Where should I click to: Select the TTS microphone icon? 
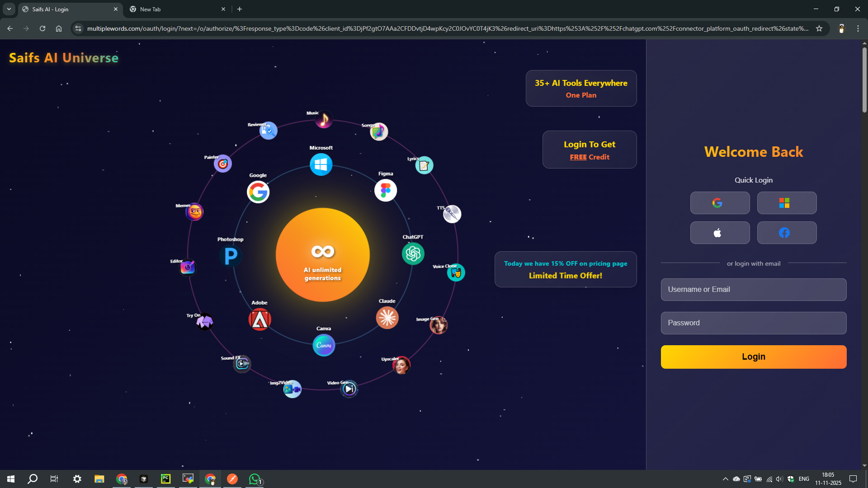452,214
